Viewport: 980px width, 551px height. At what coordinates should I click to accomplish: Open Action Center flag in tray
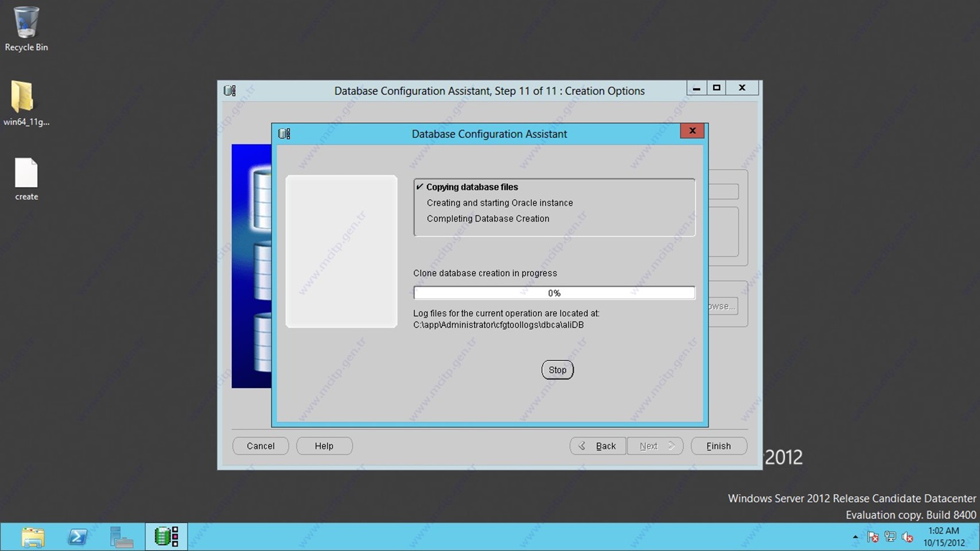[x=873, y=537]
